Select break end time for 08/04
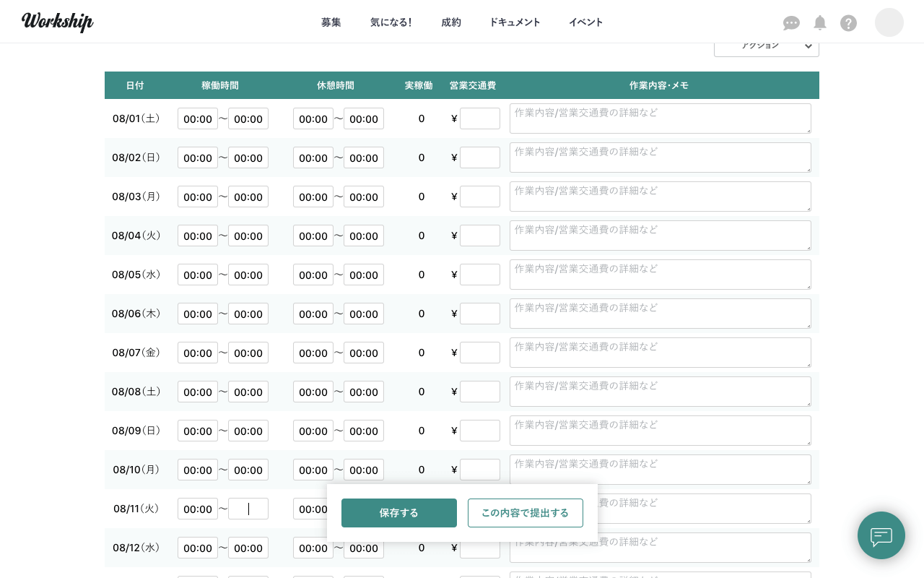The height and width of the screenshot is (578, 924). [364, 236]
